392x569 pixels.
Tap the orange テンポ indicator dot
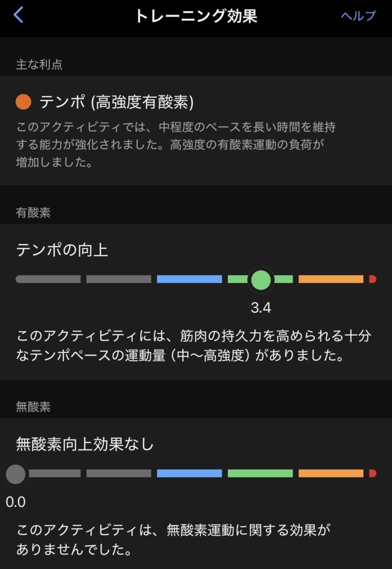point(23,102)
